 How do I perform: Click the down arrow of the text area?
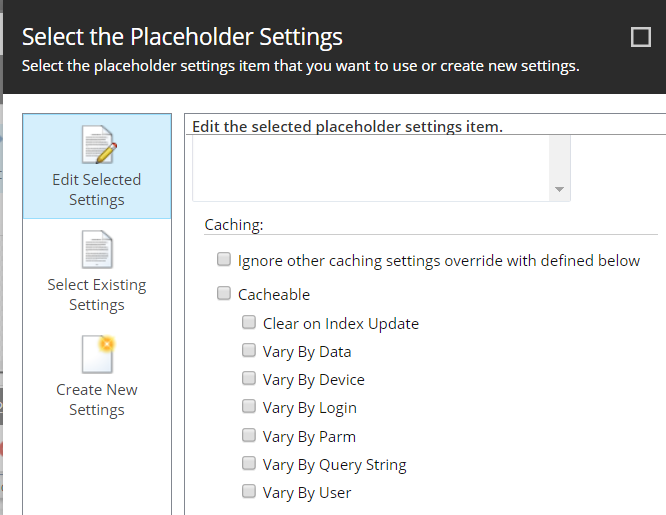click(x=559, y=190)
